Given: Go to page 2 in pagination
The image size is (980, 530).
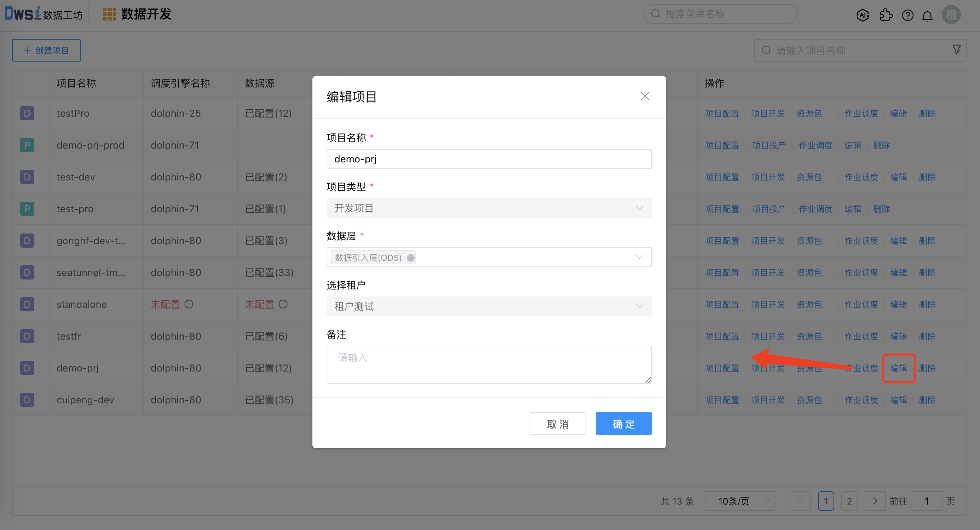Looking at the screenshot, I should click(849, 501).
